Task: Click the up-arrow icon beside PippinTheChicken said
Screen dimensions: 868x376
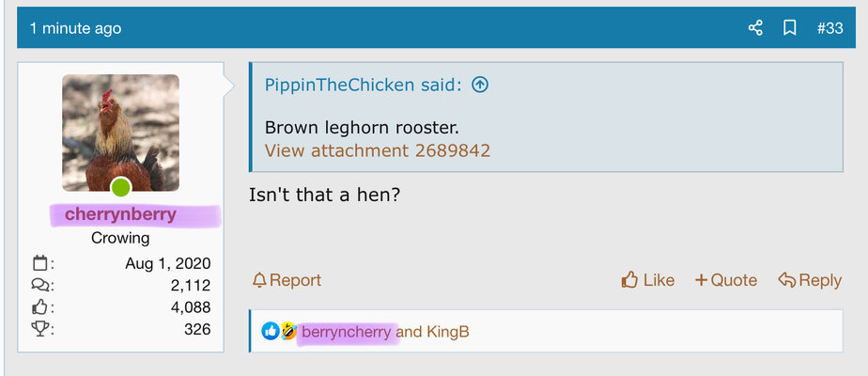Action: click(x=480, y=85)
